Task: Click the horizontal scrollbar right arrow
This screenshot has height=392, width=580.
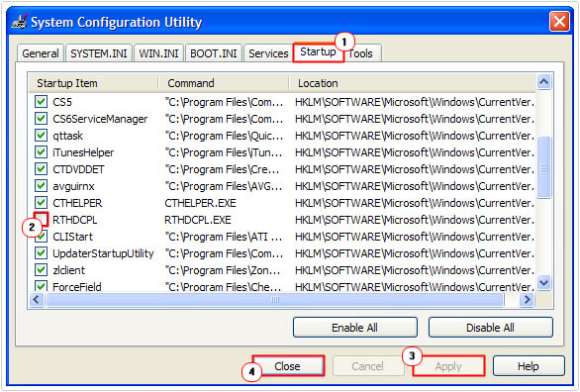Action: coord(527,300)
